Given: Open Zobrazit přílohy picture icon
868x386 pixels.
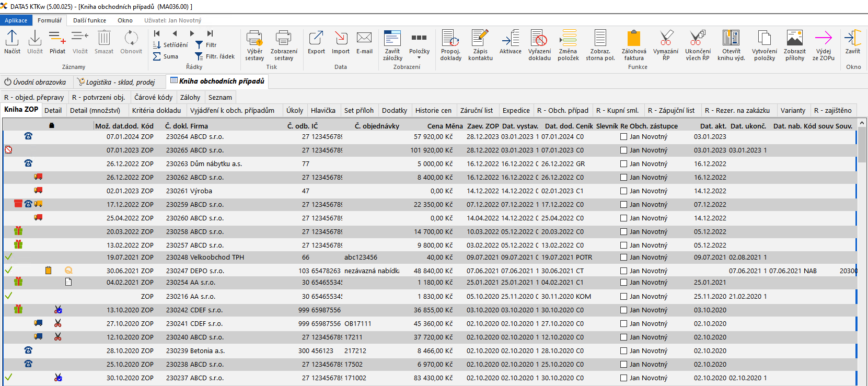Looking at the screenshot, I should point(794,39).
